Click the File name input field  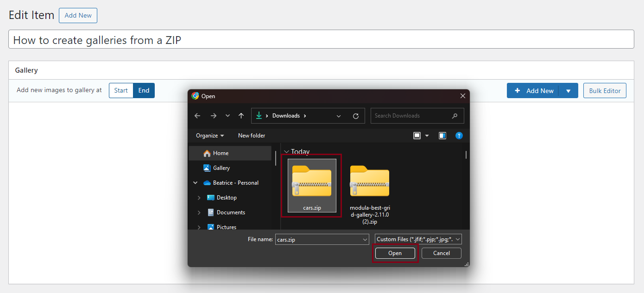318,239
